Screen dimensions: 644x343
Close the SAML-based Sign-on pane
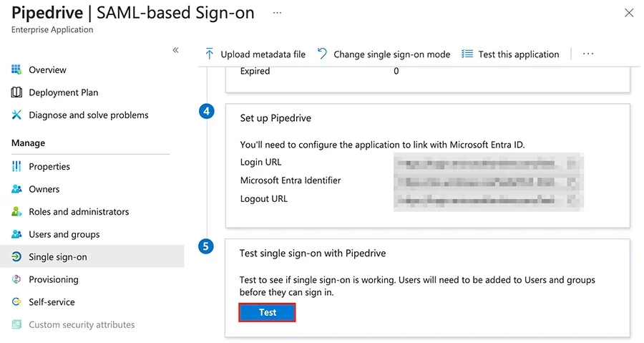[x=629, y=13]
